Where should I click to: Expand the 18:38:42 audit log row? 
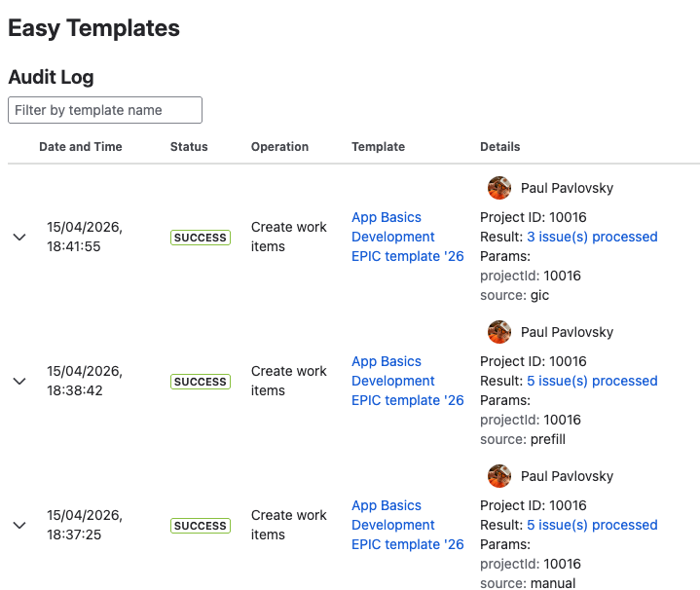[19, 381]
